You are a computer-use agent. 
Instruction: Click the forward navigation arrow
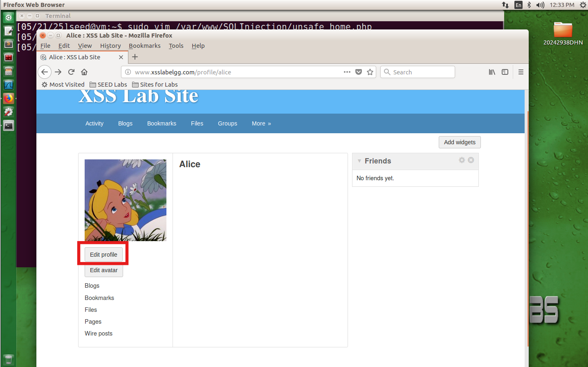click(x=58, y=72)
